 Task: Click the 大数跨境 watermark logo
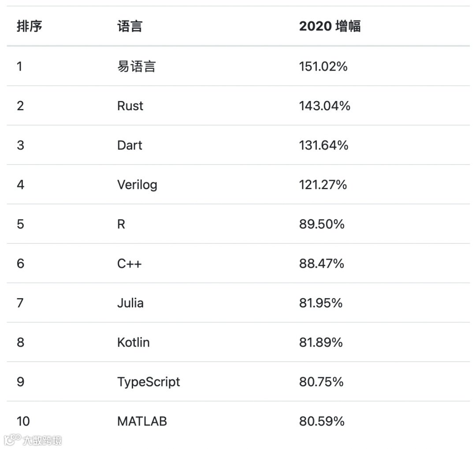tap(33, 440)
